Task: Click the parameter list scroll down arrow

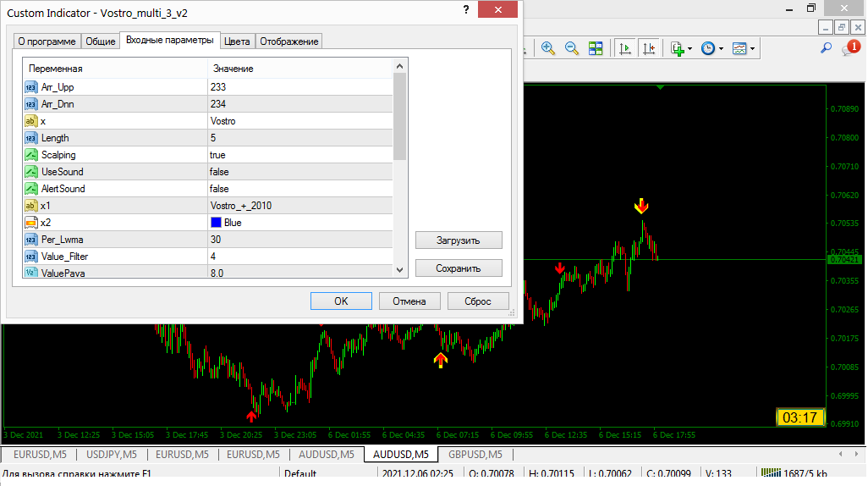Action: pyautogui.click(x=399, y=270)
